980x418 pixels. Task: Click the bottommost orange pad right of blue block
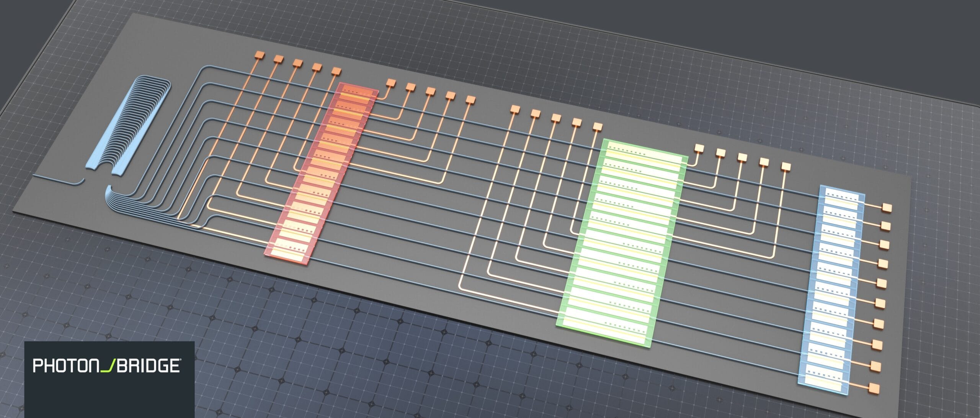coord(874,389)
